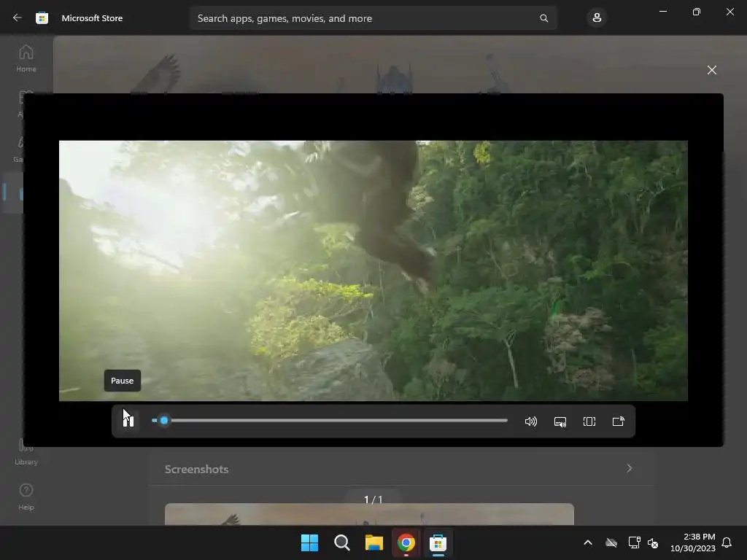The image size is (747, 560).
Task: Click the OneDrive tray icon
Action: click(x=611, y=542)
